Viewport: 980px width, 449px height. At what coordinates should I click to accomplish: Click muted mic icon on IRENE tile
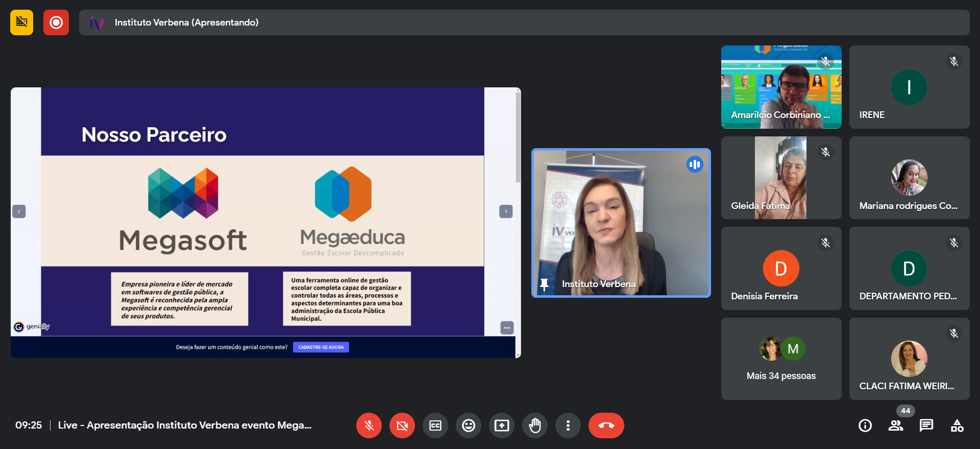[x=953, y=62]
